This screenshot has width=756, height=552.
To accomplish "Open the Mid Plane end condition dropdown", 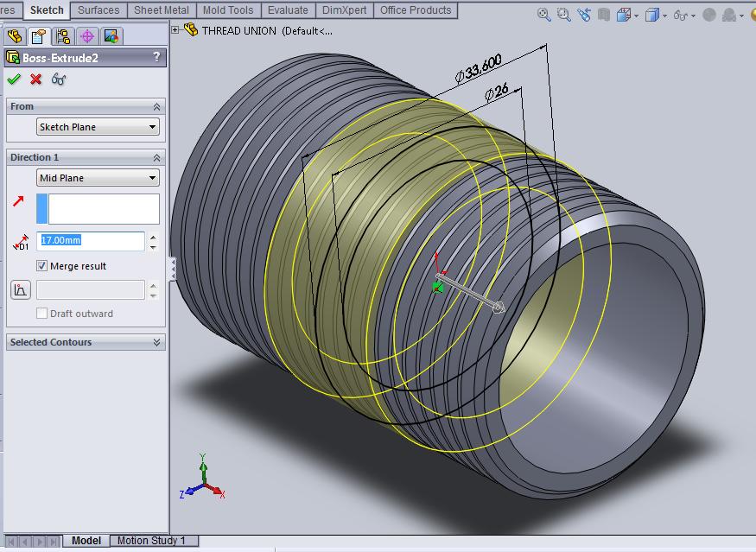I will [97, 177].
